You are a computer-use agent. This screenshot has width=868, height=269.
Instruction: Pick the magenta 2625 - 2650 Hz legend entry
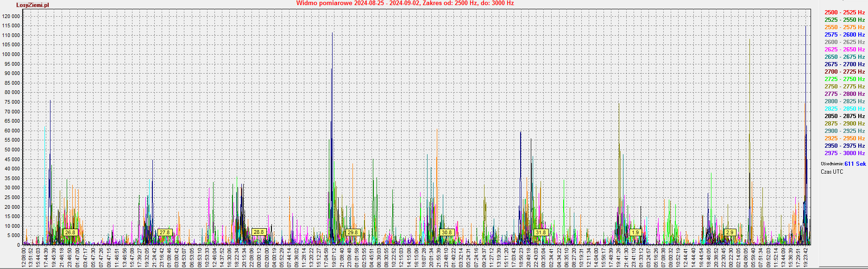[x=844, y=50]
